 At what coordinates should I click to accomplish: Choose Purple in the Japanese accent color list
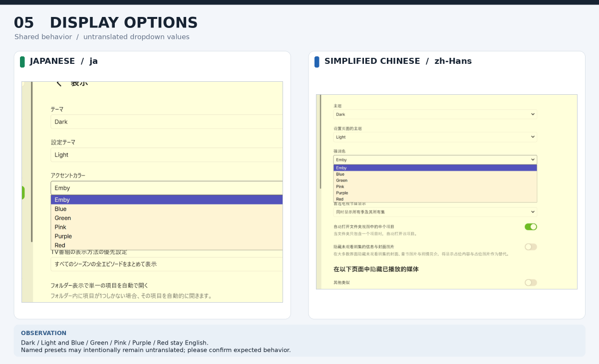167,236
